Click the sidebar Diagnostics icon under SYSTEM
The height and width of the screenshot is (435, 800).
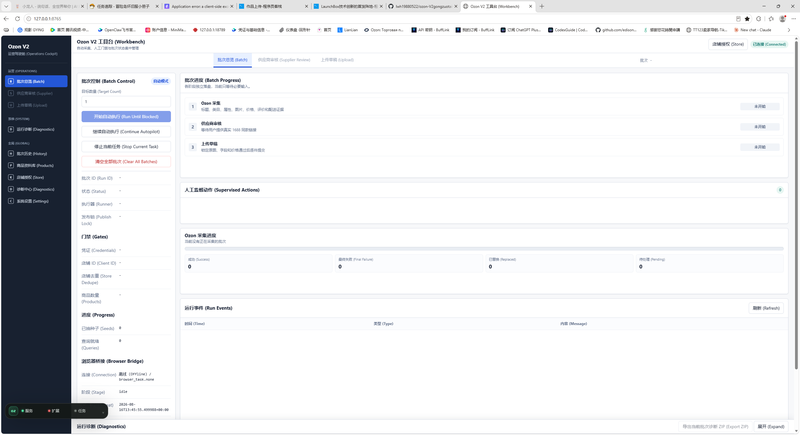[11, 129]
